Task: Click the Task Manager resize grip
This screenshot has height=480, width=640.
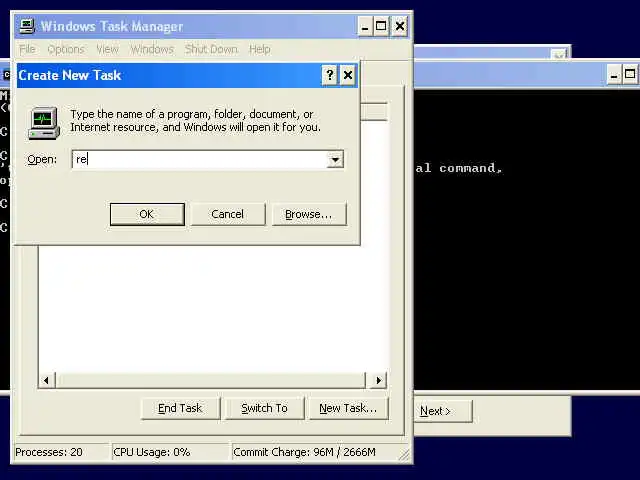Action: 403,455
